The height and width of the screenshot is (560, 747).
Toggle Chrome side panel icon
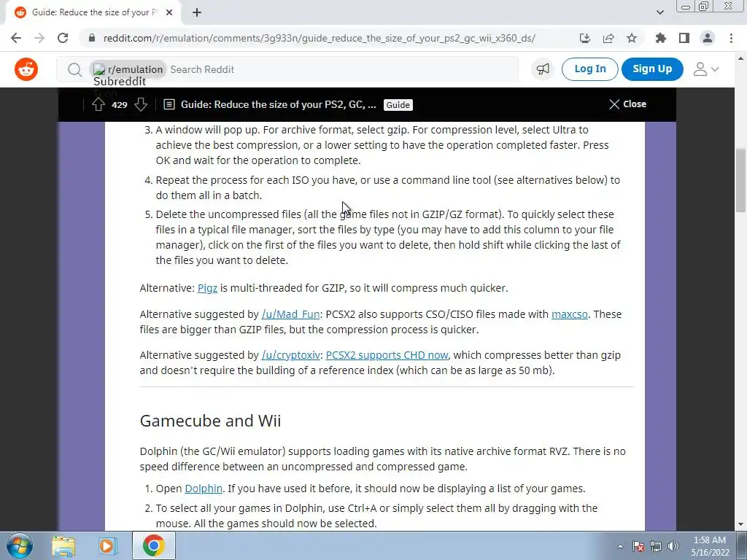684,38
